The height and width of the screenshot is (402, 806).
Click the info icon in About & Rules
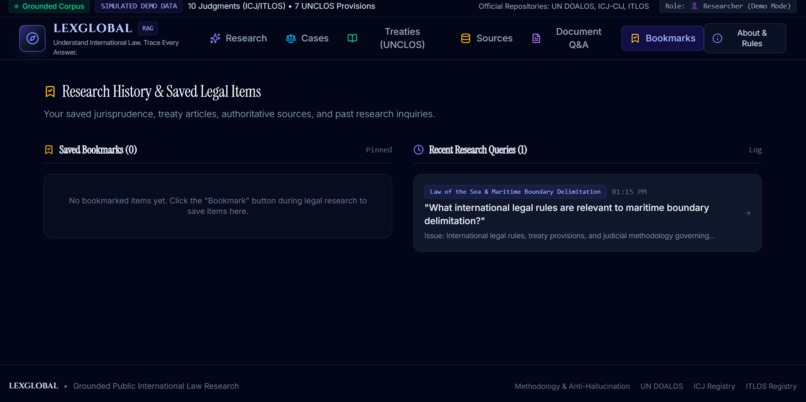click(x=717, y=38)
